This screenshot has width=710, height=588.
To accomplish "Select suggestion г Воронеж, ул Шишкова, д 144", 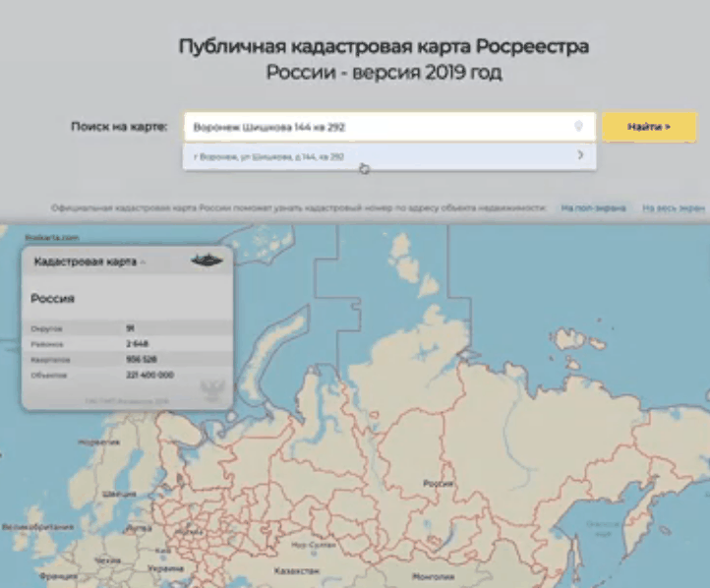I will coord(269,156).
